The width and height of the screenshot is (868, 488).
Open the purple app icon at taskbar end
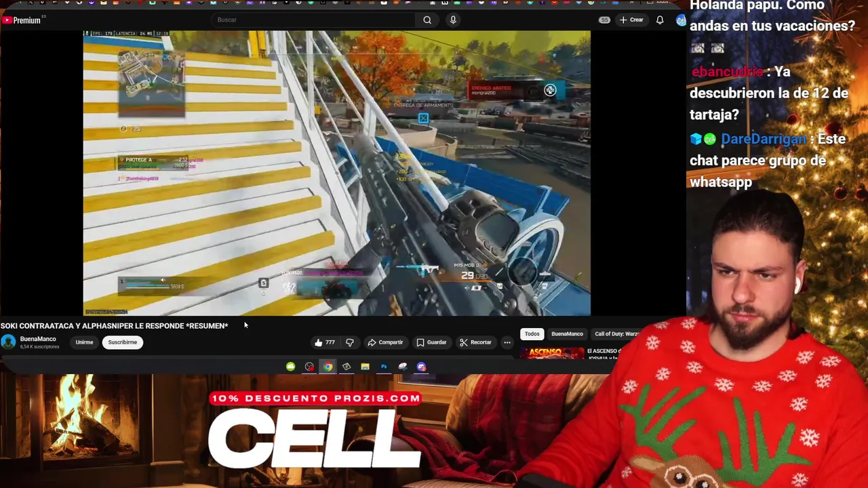(x=421, y=367)
